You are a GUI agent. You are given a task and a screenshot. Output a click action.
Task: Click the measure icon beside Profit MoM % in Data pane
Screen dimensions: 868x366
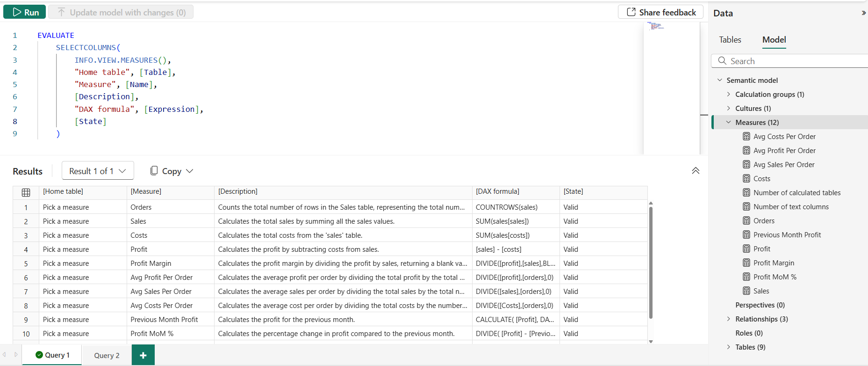point(746,277)
